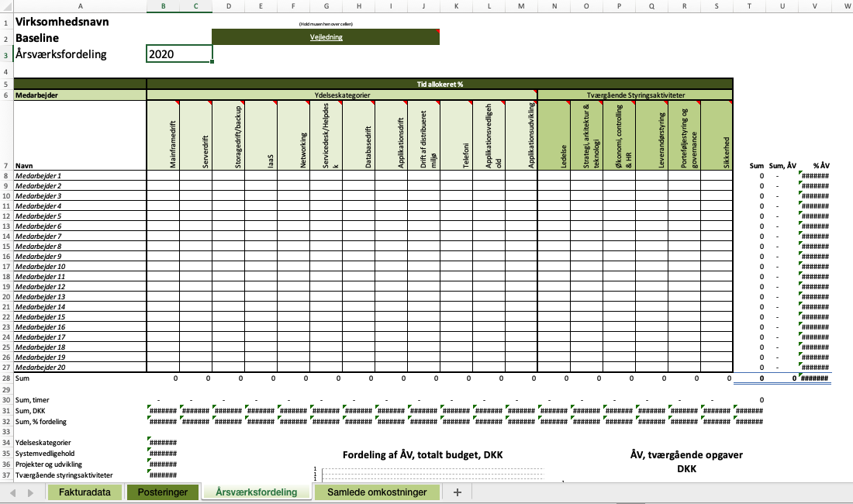853x504 pixels.
Task: Select the Medarbejder 20 name cell
Action: tap(80, 368)
